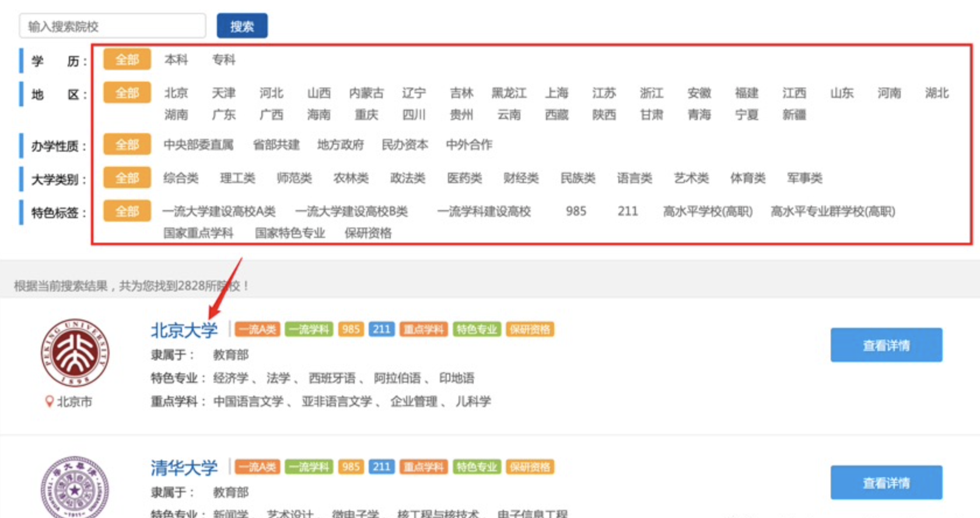Filter universities by 山东 region
The height and width of the screenshot is (518, 980).
pos(842,93)
